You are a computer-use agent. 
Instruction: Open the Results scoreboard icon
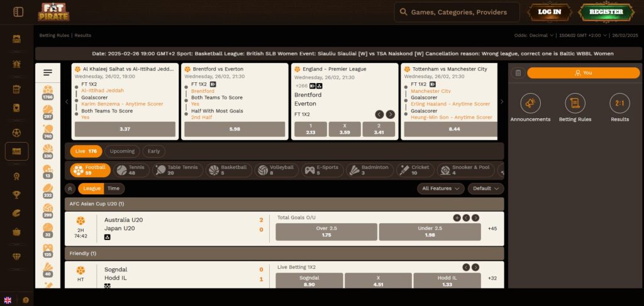[x=619, y=103]
